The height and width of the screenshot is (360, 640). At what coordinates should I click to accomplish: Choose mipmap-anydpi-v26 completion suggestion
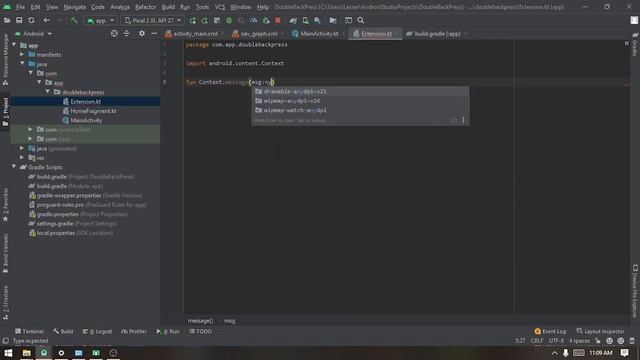(360, 101)
